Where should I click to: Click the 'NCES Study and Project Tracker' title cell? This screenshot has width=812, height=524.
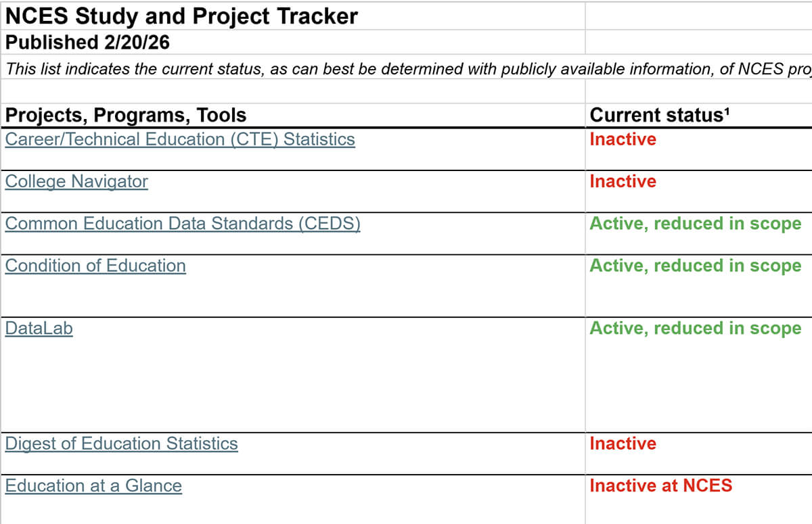[181, 16]
